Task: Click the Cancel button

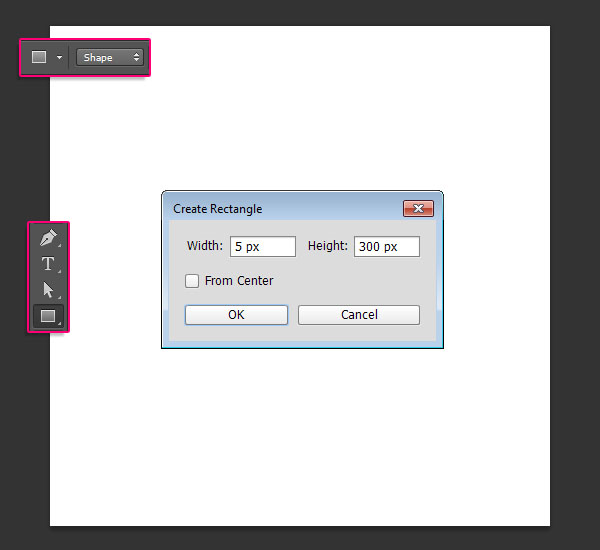Action: click(359, 315)
